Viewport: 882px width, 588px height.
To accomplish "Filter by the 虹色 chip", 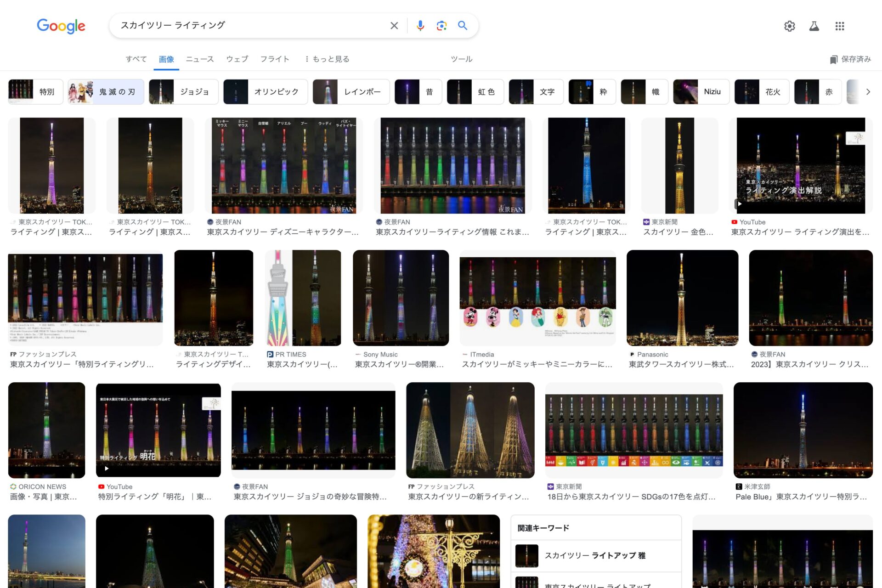I will (x=475, y=92).
